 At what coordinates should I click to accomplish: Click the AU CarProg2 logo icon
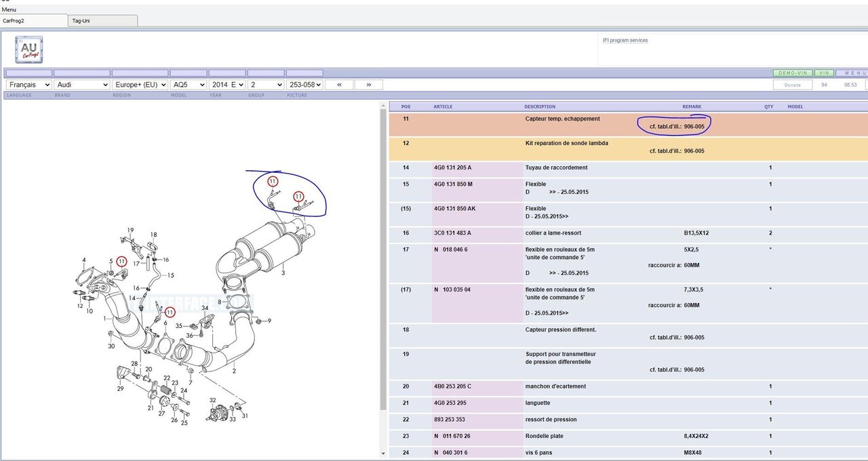(29, 49)
